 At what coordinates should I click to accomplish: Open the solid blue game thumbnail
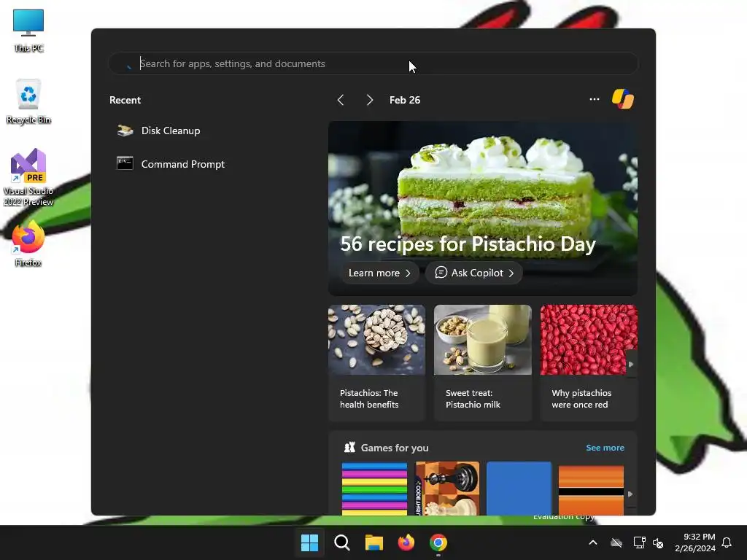519,489
